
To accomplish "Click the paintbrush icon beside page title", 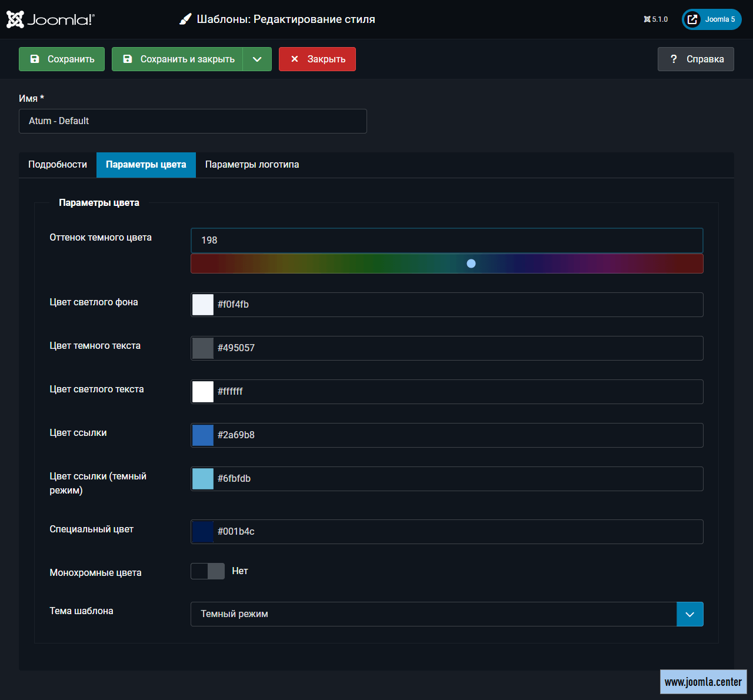I will (x=185, y=19).
